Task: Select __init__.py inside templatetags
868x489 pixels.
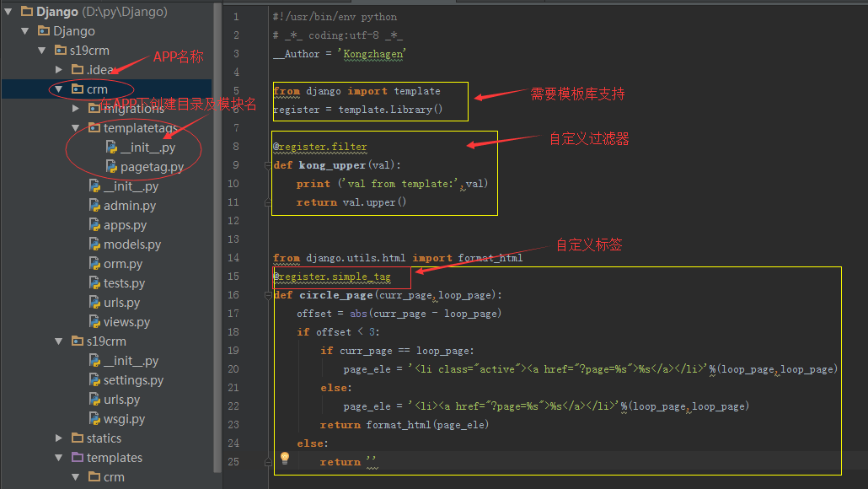Action: [x=147, y=148]
